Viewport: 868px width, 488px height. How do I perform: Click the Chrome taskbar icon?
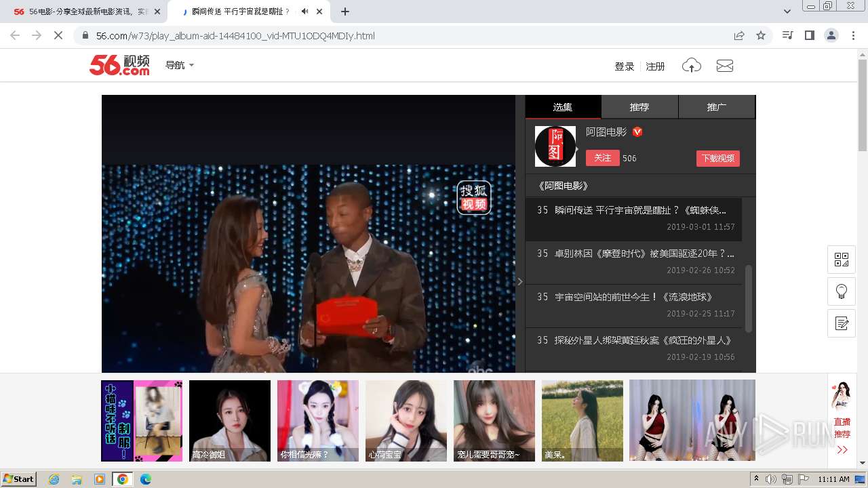click(x=122, y=479)
